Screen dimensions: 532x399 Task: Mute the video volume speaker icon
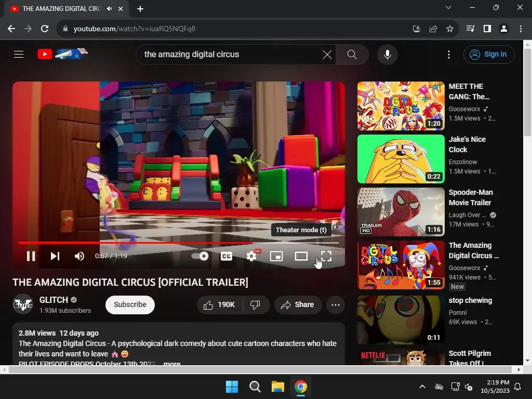click(79, 256)
